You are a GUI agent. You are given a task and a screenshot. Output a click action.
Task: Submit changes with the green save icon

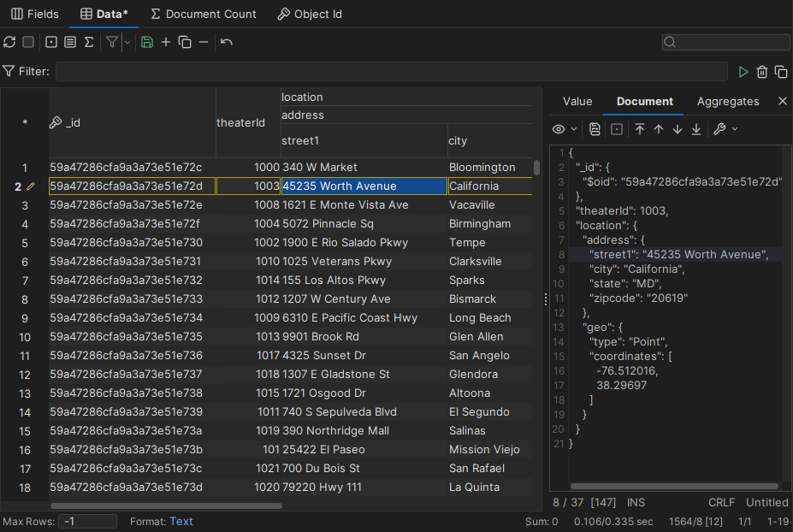(147, 41)
